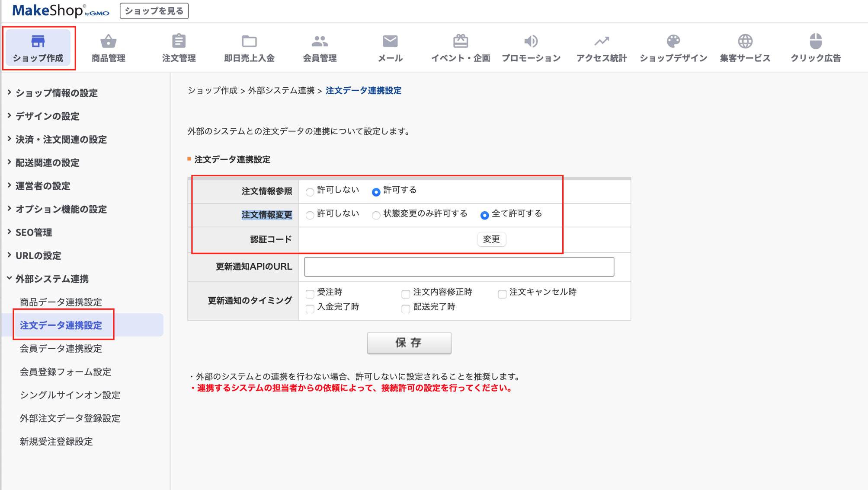This screenshot has height=490, width=868.
Task: Click 変更 next to the green 認証コード field
Action: coord(491,239)
